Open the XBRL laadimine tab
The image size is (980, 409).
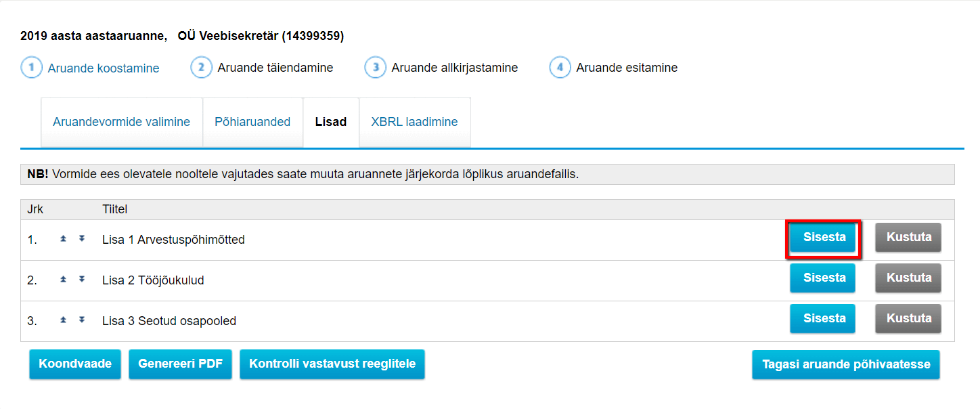[x=414, y=122]
